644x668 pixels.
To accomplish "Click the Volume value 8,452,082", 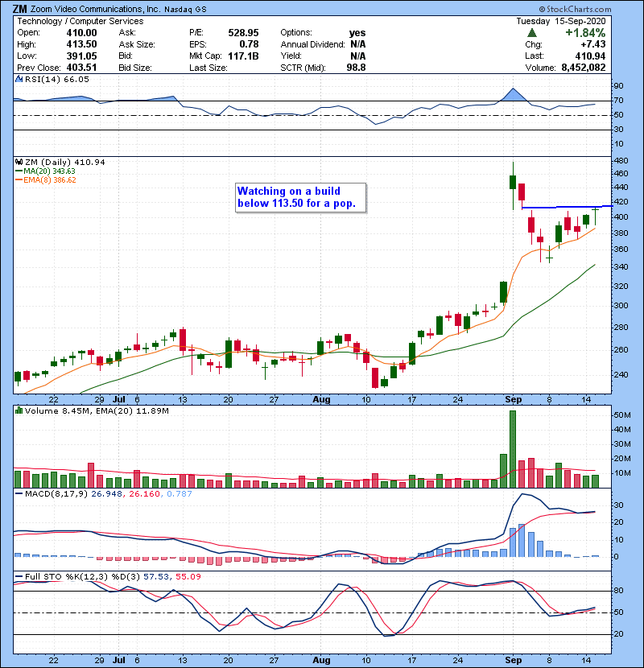I will point(584,68).
